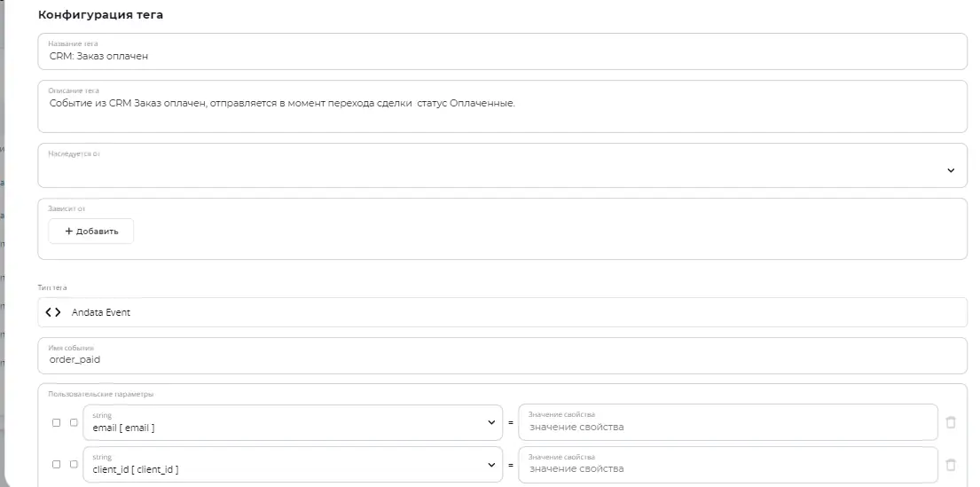
Task: Click the 'Значение свойства' input for email
Action: tap(728, 422)
